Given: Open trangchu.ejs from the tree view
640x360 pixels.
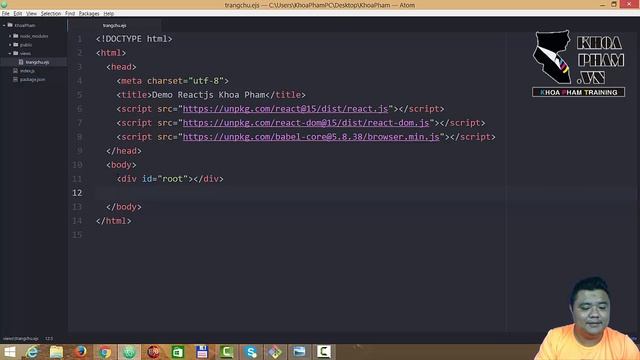Looking at the screenshot, I should [37, 62].
